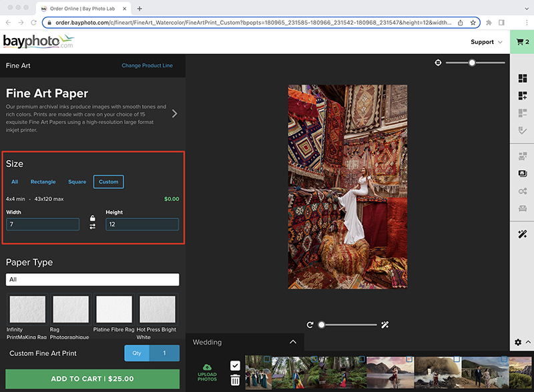Switch to the Rectangle size tab

(x=43, y=182)
